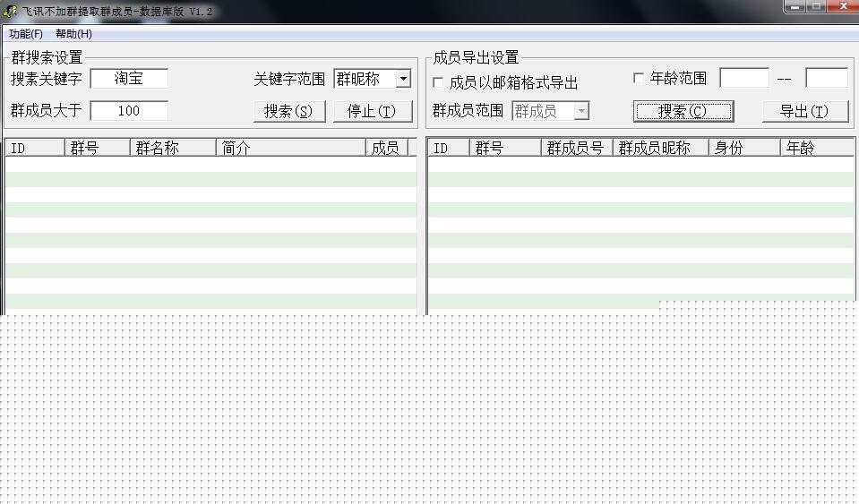The width and height of the screenshot is (859, 504).
Task: Click 群号 header in group list
Action: (x=97, y=148)
